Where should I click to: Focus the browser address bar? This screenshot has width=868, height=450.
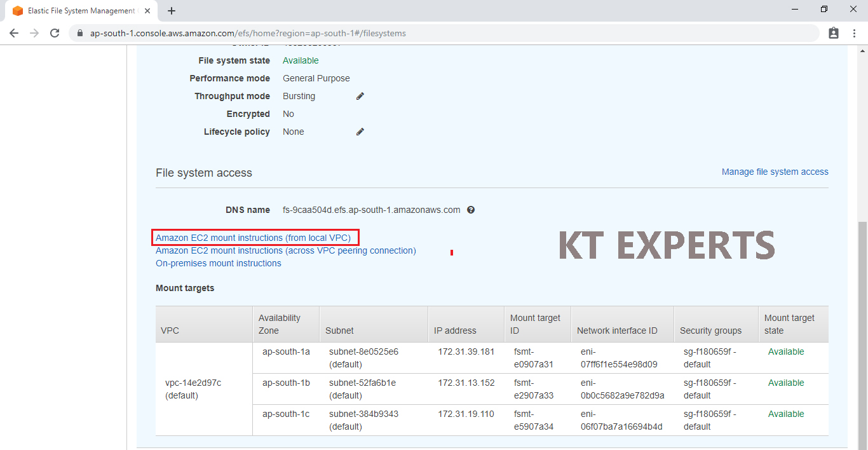(x=445, y=33)
